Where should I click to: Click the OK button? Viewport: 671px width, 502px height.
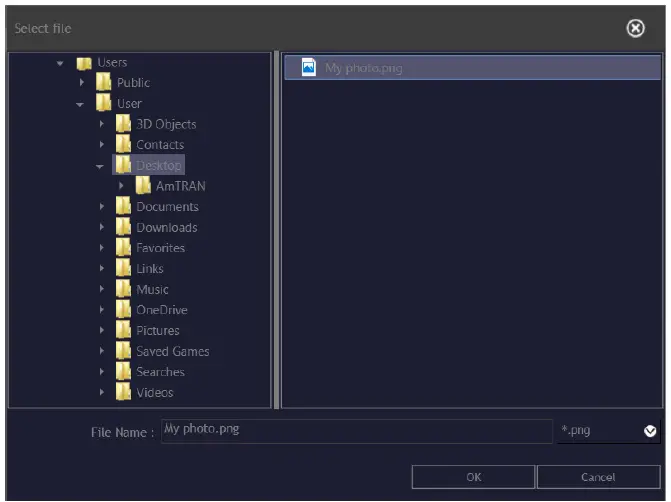(x=473, y=477)
